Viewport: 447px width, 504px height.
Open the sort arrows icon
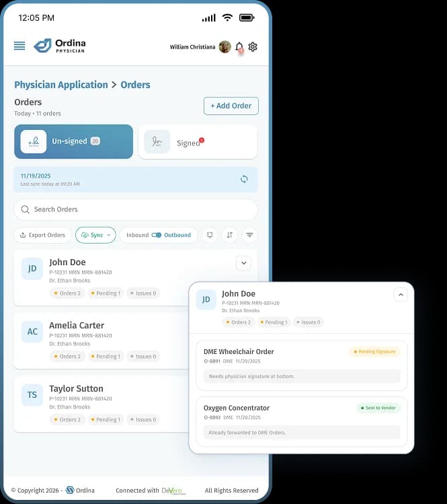[x=230, y=235]
